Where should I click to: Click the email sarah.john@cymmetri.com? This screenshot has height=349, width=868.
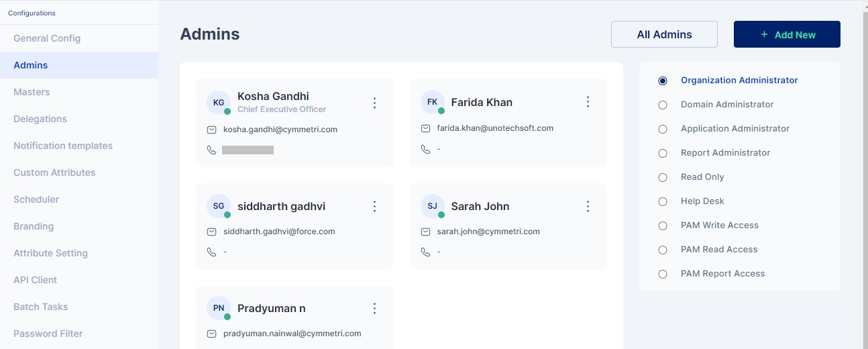pyautogui.click(x=488, y=232)
